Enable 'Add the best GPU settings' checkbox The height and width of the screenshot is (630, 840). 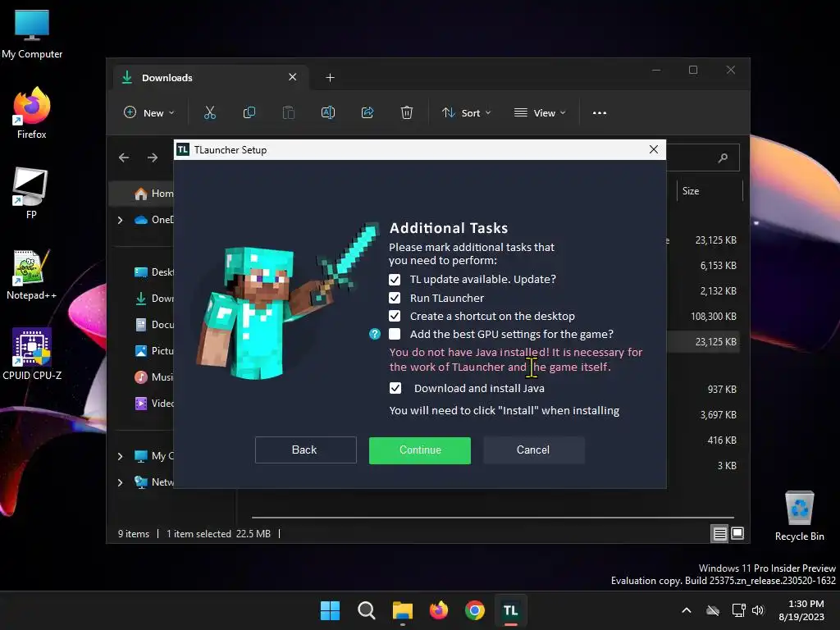point(395,335)
